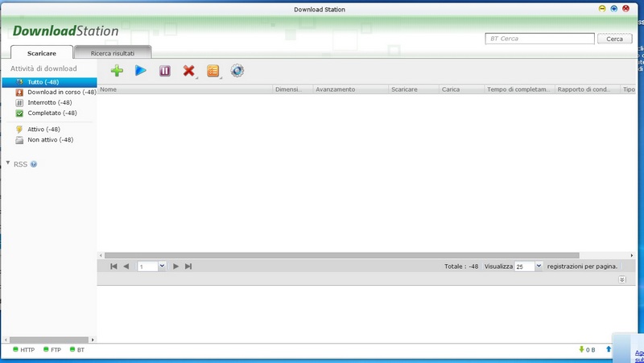The image size is (644, 363).
Task: Click the purple pause download icon
Action: pos(164,71)
